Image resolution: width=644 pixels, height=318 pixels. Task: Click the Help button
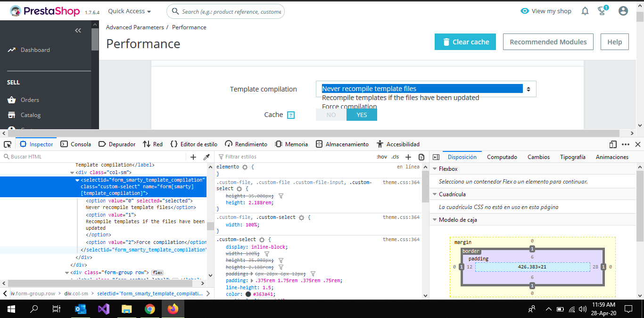pyautogui.click(x=614, y=42)
